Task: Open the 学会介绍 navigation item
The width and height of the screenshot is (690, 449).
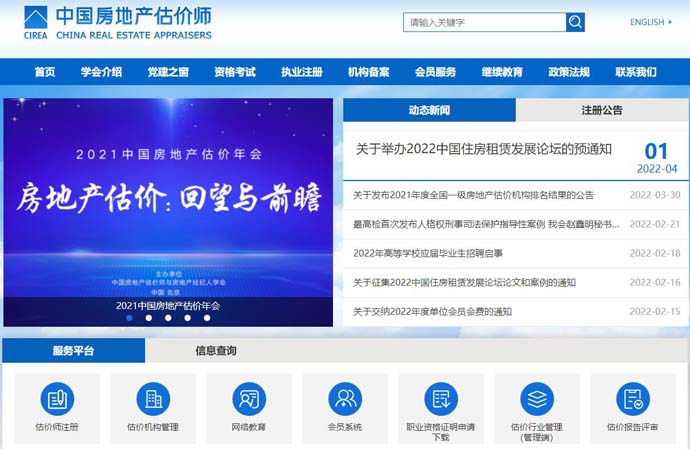Action: [101, 72]
